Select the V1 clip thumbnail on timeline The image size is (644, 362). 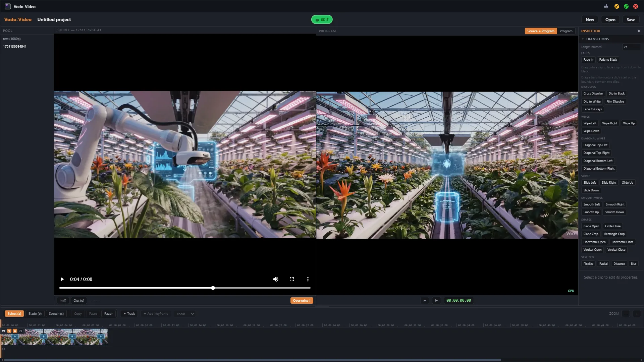pyautogui.click(x=54, y=337)
